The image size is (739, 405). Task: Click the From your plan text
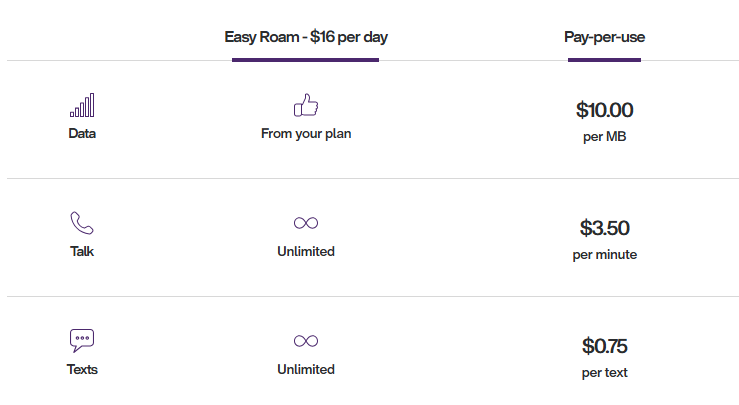[305, 133]
